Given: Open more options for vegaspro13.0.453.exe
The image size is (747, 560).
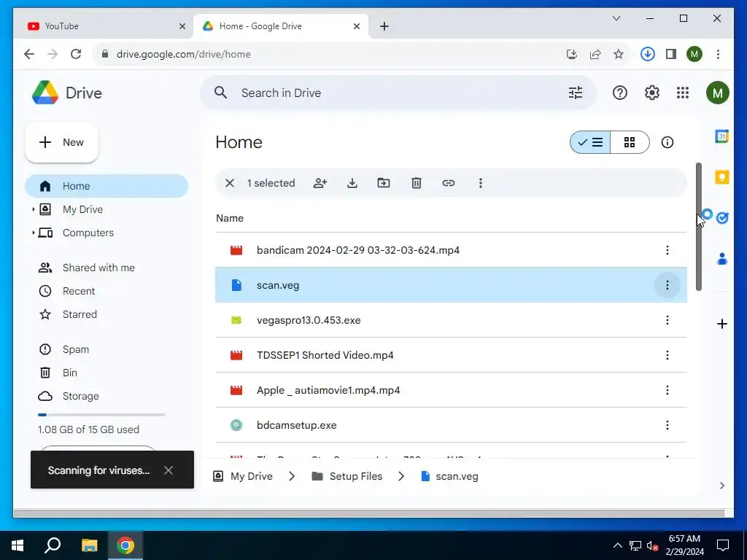Looking at the screenshot, I should coord(667,320).
